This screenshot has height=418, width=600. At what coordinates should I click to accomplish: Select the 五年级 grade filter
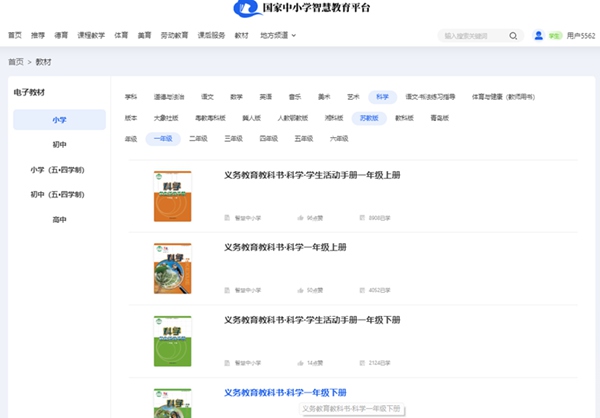coord(304,139)
